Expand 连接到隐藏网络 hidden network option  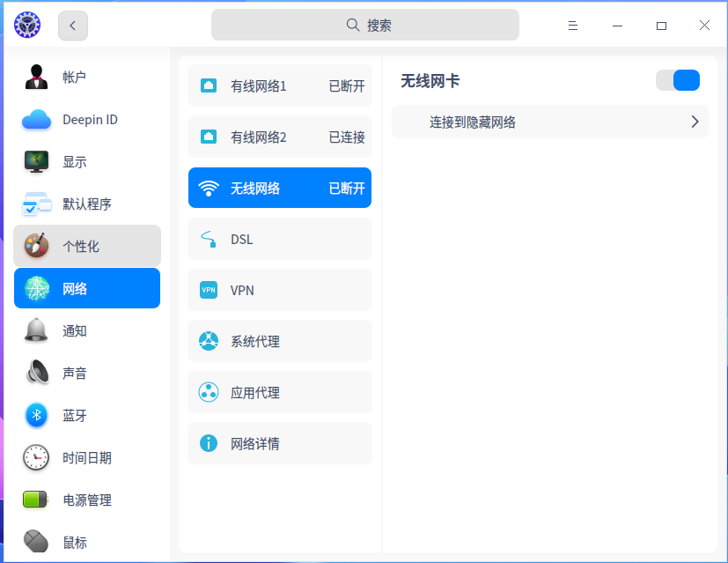[x=549, y=122]
